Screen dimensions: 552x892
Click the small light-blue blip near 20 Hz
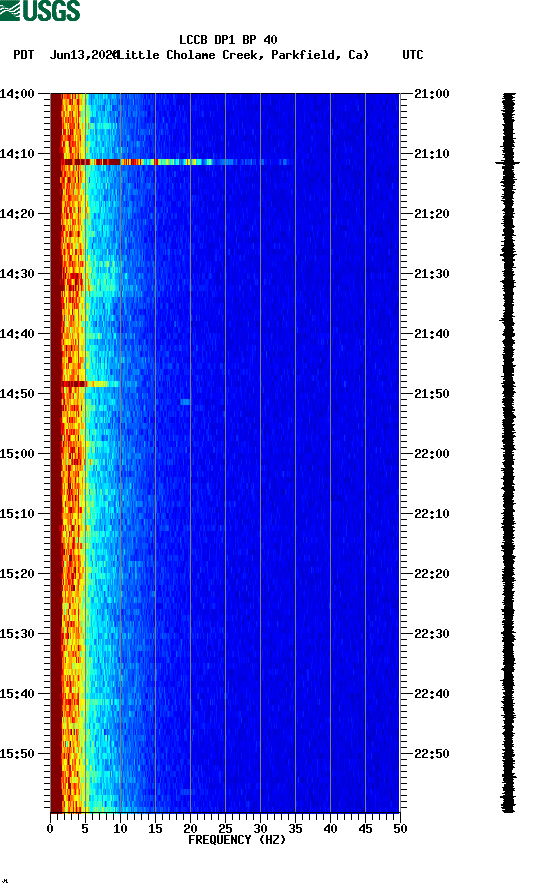185,402
